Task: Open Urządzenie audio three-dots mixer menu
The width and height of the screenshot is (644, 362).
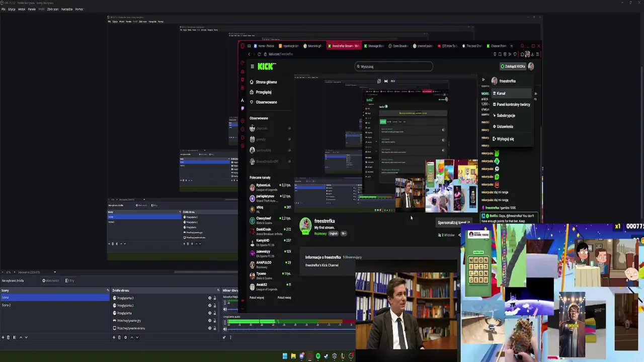Action: (x=225, y=322)
